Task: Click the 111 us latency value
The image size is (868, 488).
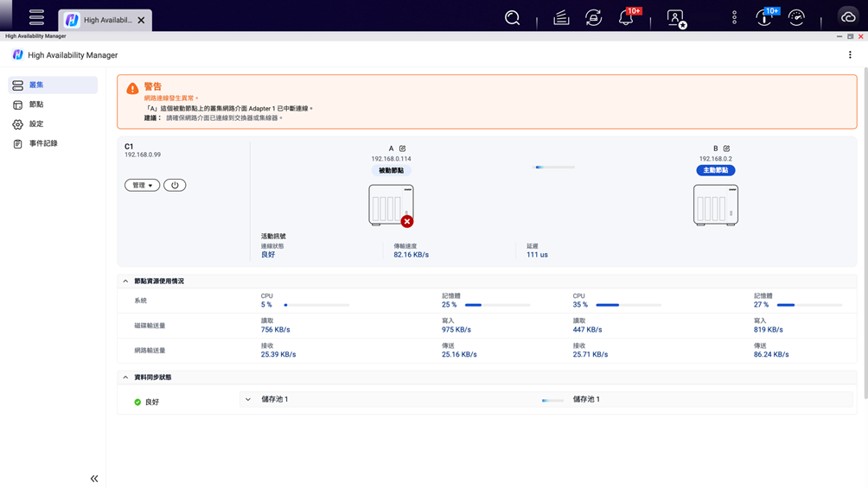Action: pyautogui.click(x=537, y=255)
